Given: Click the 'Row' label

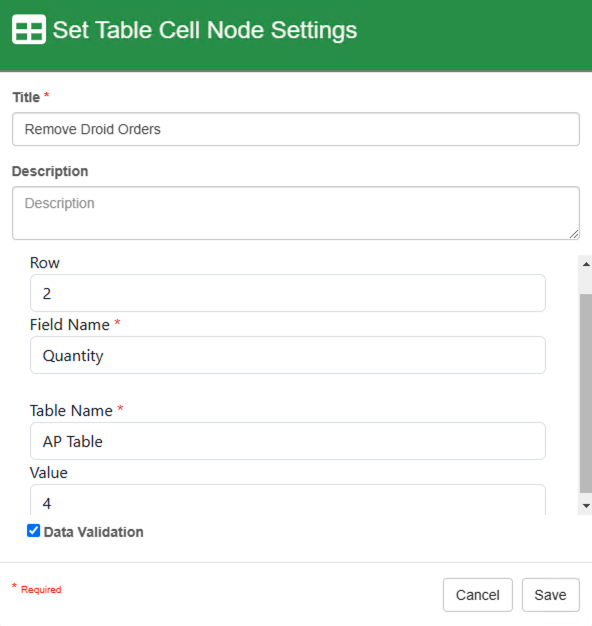Looking at the screenshot, I should [45, 263].
